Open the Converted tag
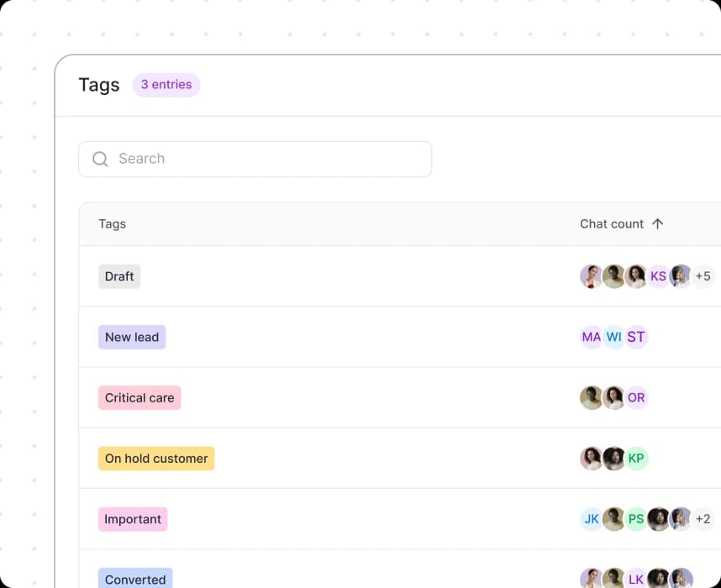The height and width of the screenshot is (588, 721). click(x=135, y=579)
